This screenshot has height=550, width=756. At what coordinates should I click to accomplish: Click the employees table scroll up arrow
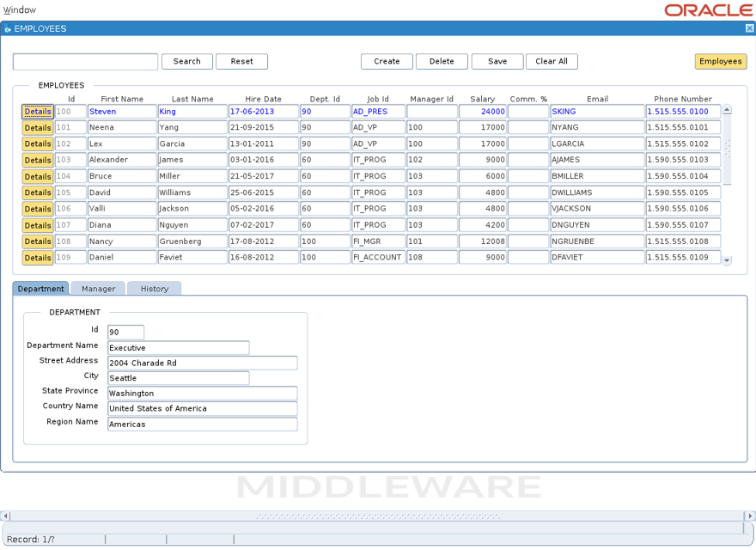[727, 110]
